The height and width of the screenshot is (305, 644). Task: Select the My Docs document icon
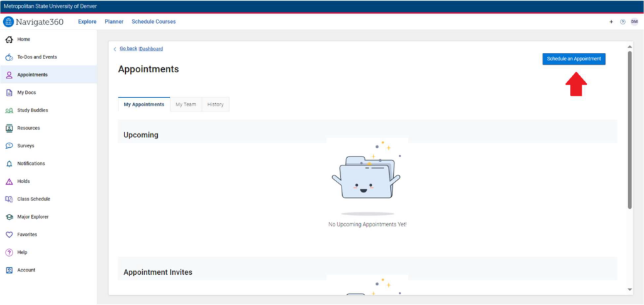coord(9,92)
